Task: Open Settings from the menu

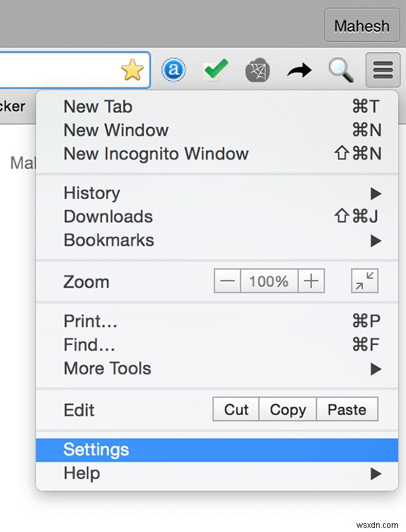Action: pyautogui.click(x=217, y=450)
